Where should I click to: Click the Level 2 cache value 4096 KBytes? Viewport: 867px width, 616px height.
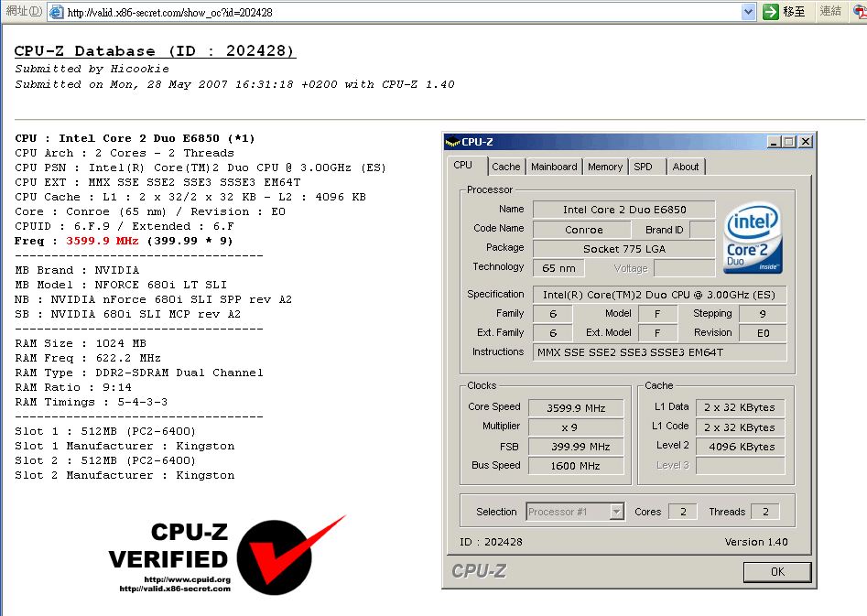740,447
